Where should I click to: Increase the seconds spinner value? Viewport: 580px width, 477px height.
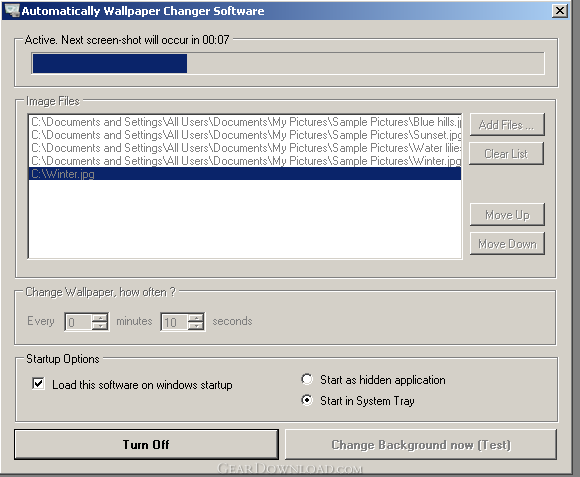pos(196,317)
